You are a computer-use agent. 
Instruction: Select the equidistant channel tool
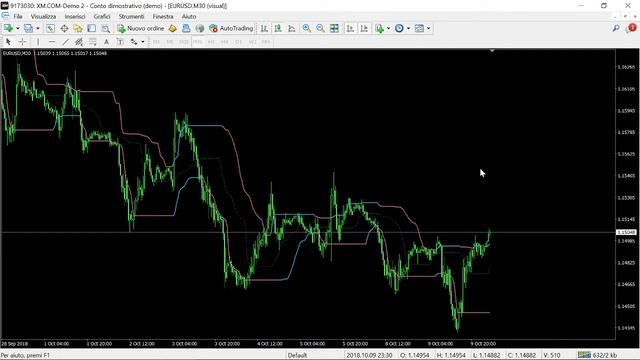(79, 42)
